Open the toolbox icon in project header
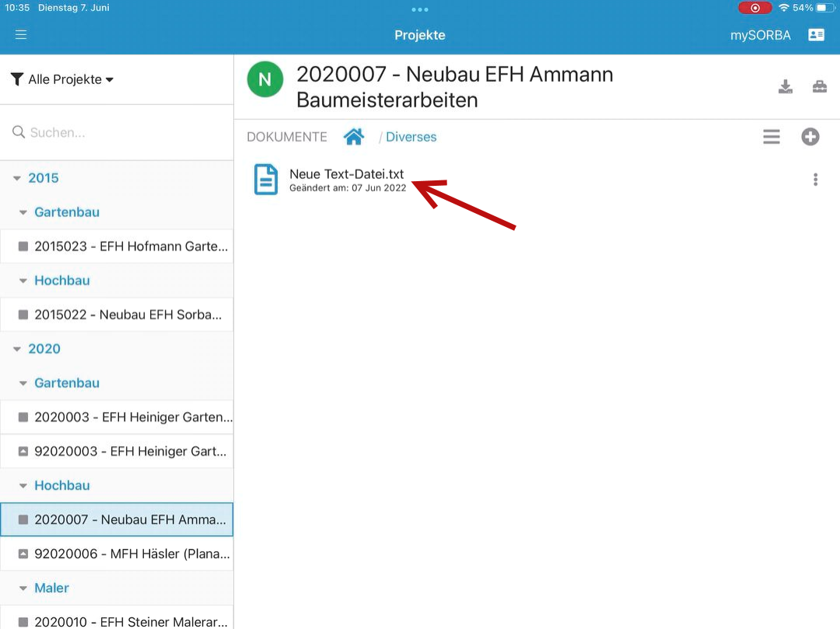 [820, 86]
